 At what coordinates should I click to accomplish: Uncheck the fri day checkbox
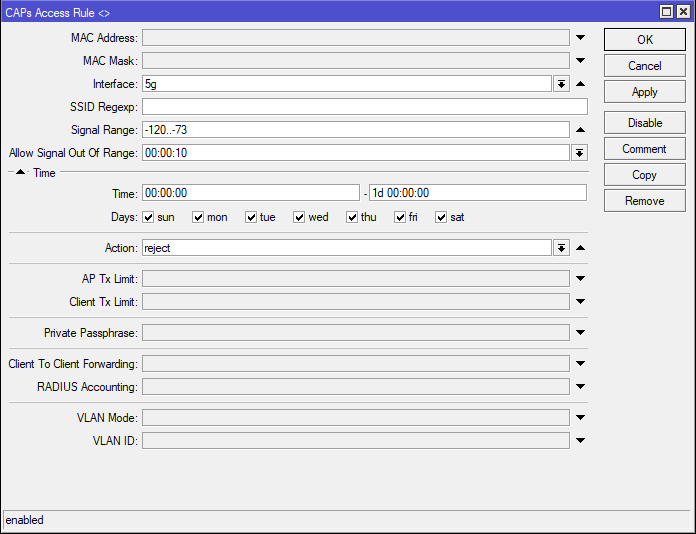[400, 217]
